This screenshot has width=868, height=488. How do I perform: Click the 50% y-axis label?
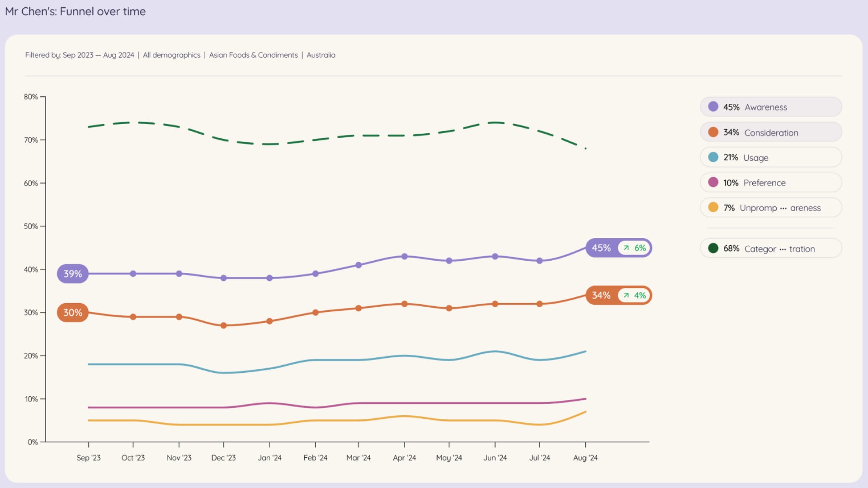[x=31, y=226]
